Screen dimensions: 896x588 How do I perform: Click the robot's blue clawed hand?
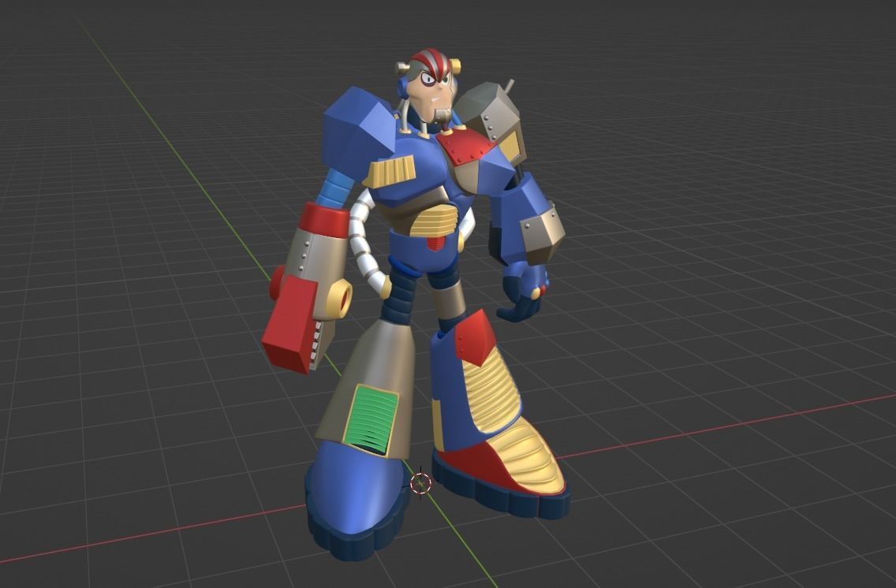point(522,291)
